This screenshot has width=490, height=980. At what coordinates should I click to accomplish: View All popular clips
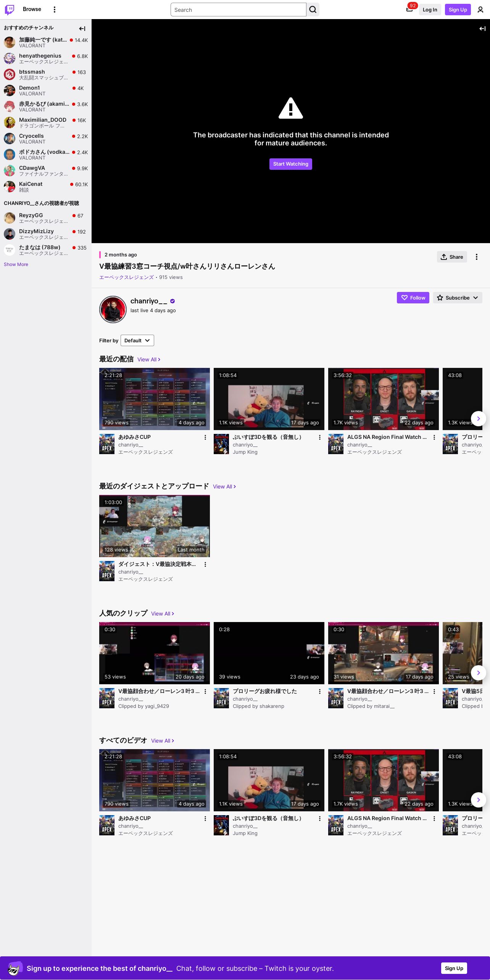[163, 614]
